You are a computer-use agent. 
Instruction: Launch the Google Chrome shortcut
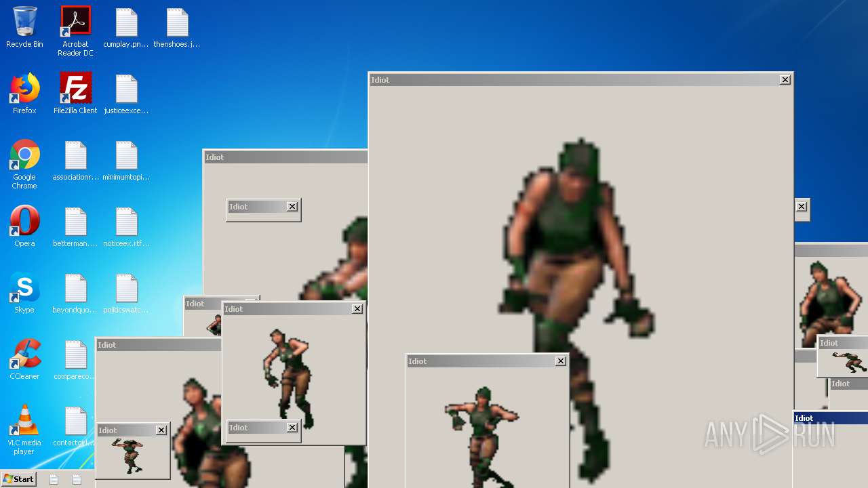click(x=24, y=164)
